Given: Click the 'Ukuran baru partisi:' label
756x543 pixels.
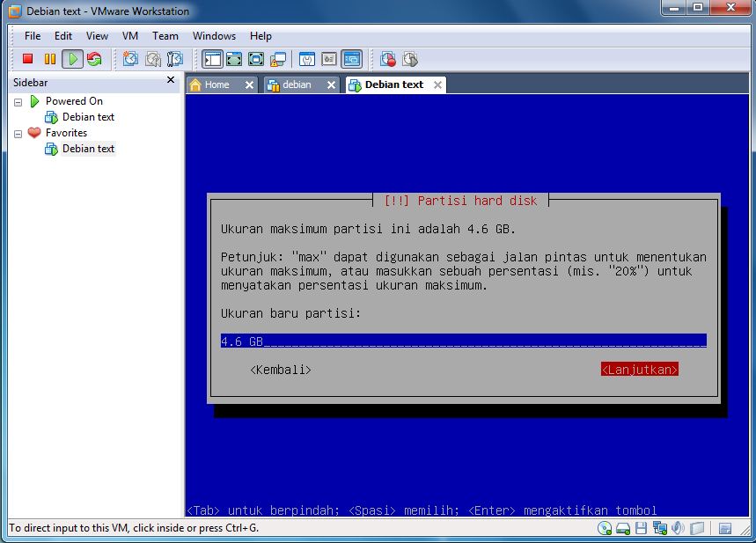Looking at the screenshot, I should point(290,313).
